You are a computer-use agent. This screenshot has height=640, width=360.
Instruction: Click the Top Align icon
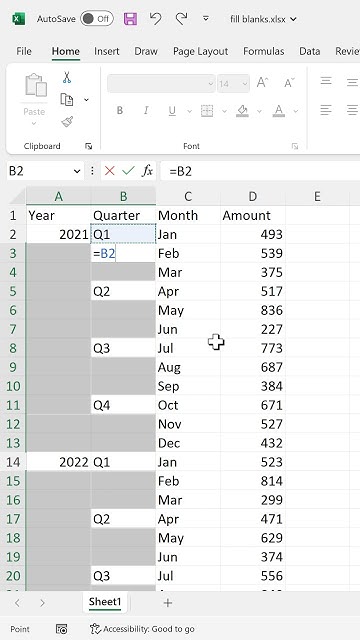pos(326,82)
